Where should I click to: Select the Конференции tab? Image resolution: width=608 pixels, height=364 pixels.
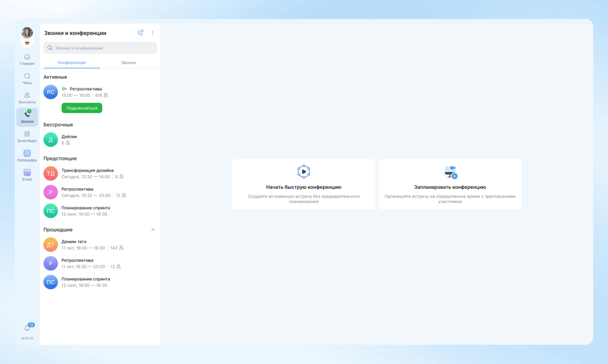point(71,62)
